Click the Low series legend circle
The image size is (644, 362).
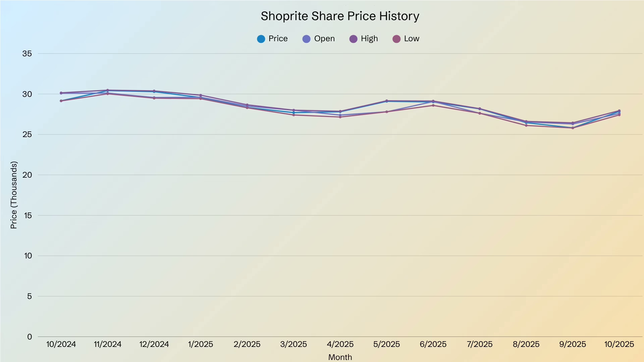[396, 39]
